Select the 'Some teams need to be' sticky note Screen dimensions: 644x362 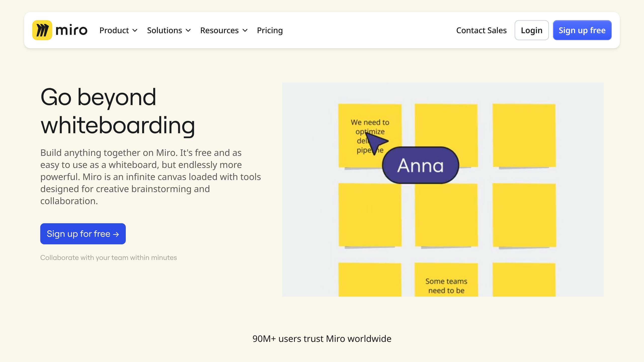point(446,281)
